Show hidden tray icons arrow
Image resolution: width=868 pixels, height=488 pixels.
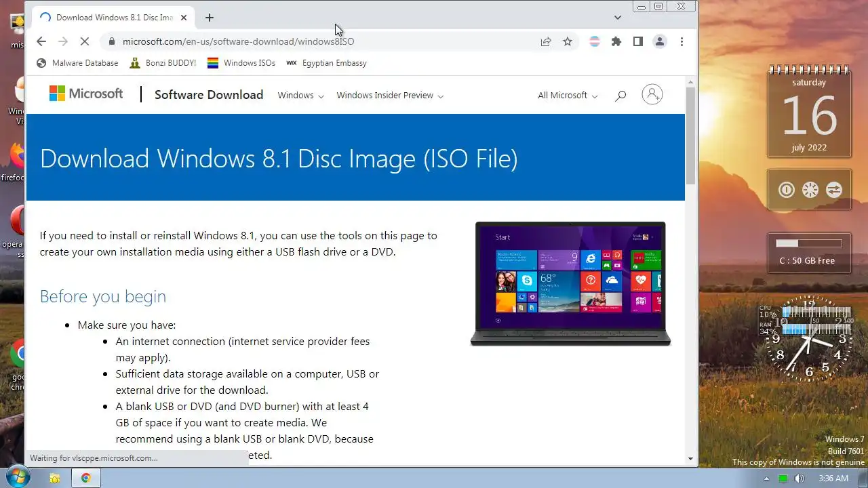768,479
